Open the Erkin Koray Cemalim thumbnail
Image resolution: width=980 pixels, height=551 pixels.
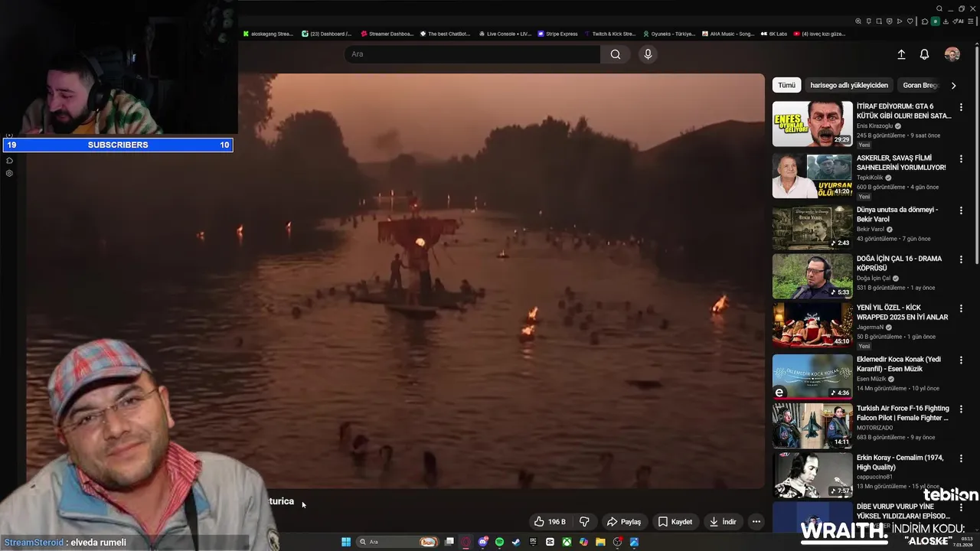pos(812,475)
